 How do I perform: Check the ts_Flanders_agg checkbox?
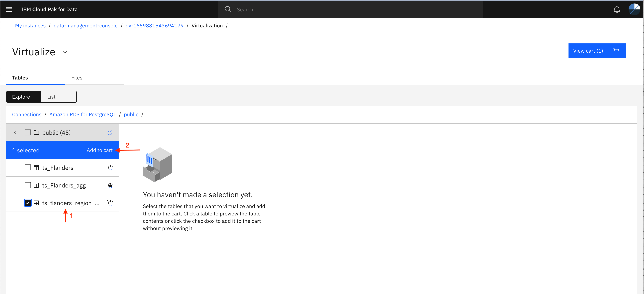pos(28,185)
